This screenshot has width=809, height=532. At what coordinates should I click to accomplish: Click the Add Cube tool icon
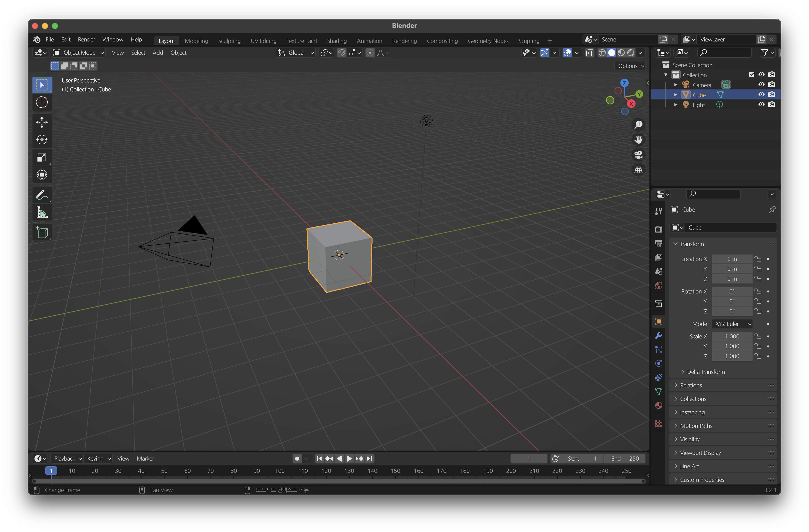[42, 233]
